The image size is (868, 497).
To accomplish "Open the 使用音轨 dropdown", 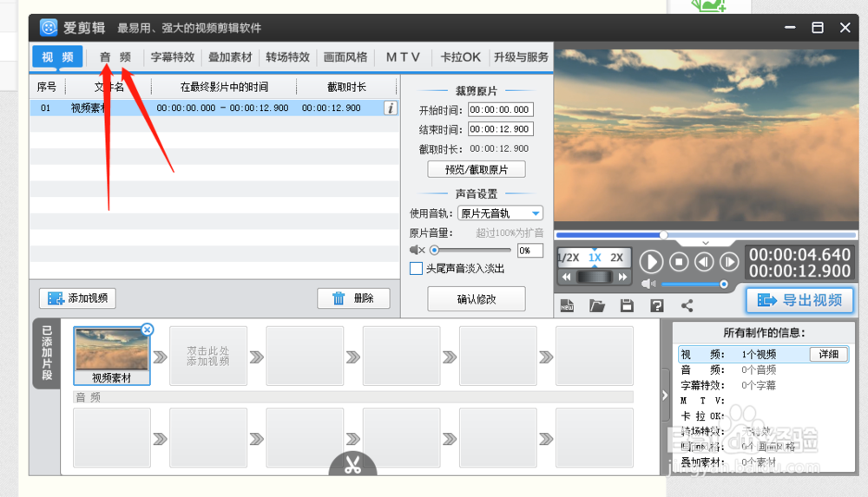I will [x=501, y=213].
